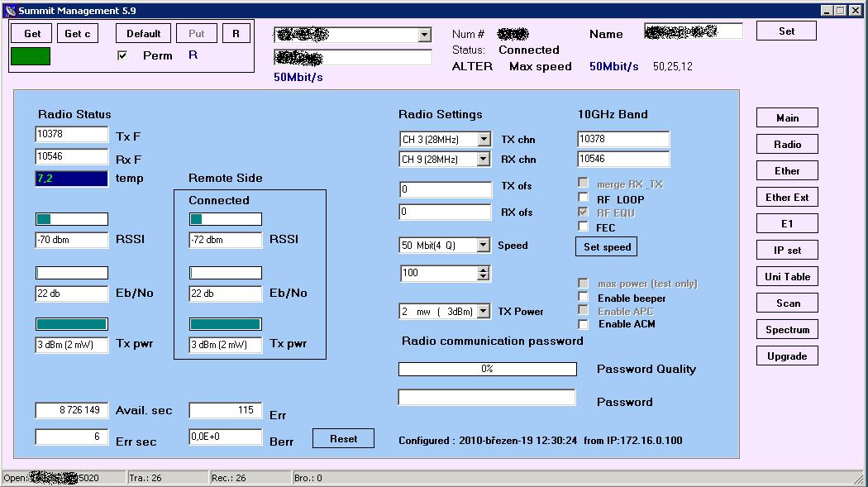This screenshot has width=868, height=487.
Task: Click the 10GHz Band 10546 field
Action: [x=622, y=159]
